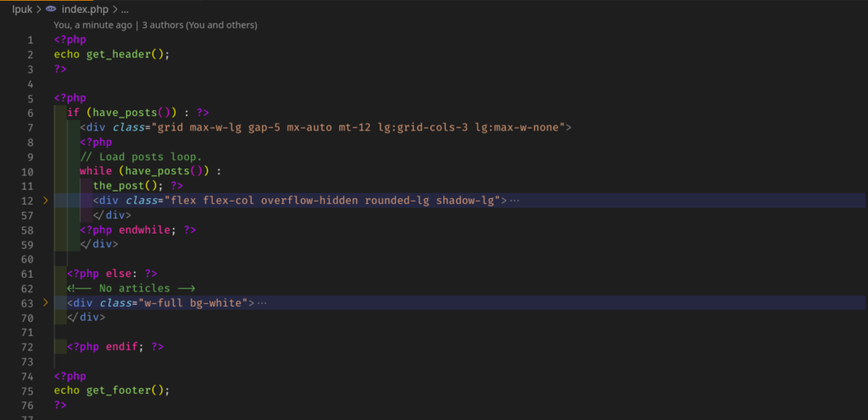
Task: Select line 1 via its line number
Action: (x=31, y=40)
